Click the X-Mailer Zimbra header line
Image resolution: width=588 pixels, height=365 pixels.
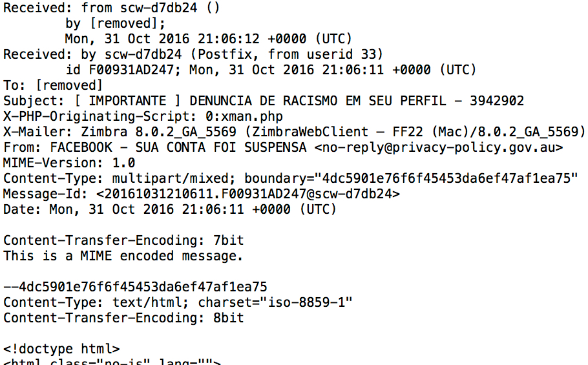294,132
